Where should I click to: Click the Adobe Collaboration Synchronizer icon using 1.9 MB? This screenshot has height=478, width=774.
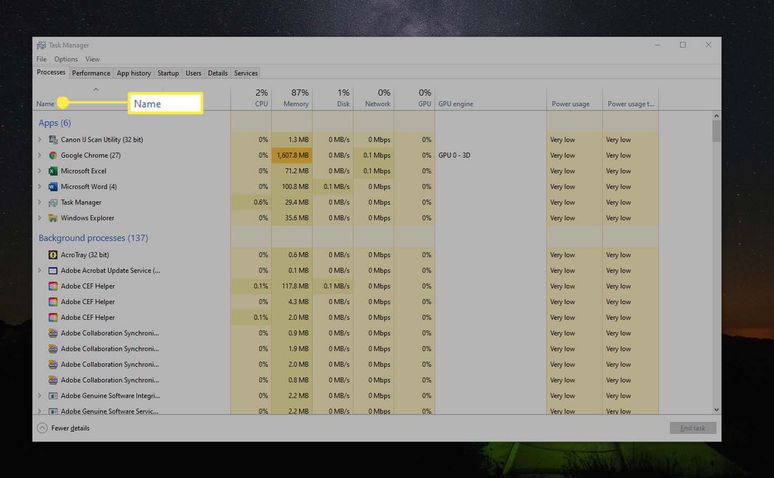(x=53, y=349)
